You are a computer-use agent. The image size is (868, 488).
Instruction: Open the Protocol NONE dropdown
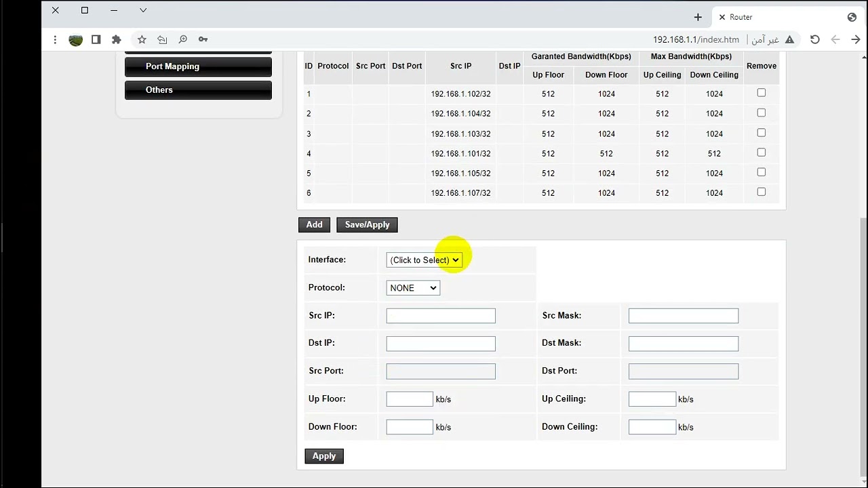point(413,288)
